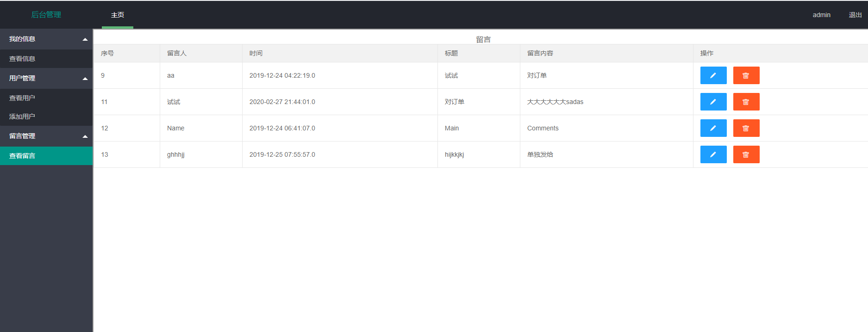Log out with the 退出 link

pos(855,15)
